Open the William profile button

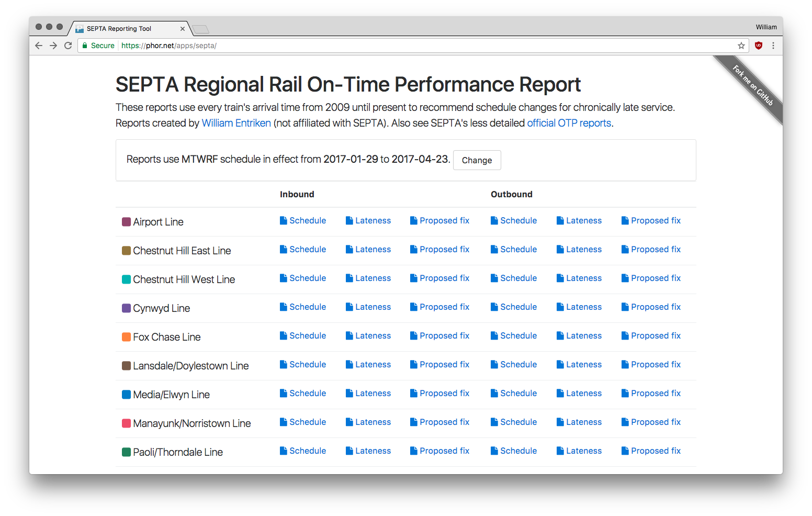tap(766, 27)
